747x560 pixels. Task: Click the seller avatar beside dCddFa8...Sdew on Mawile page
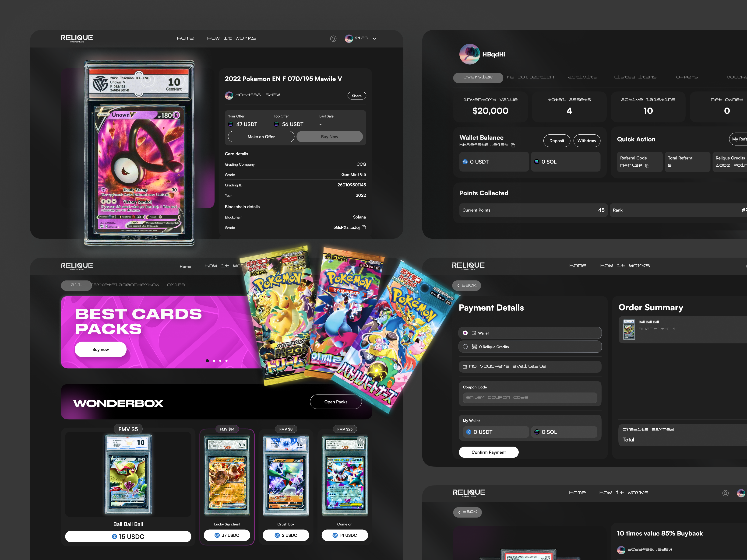[229, 95]
